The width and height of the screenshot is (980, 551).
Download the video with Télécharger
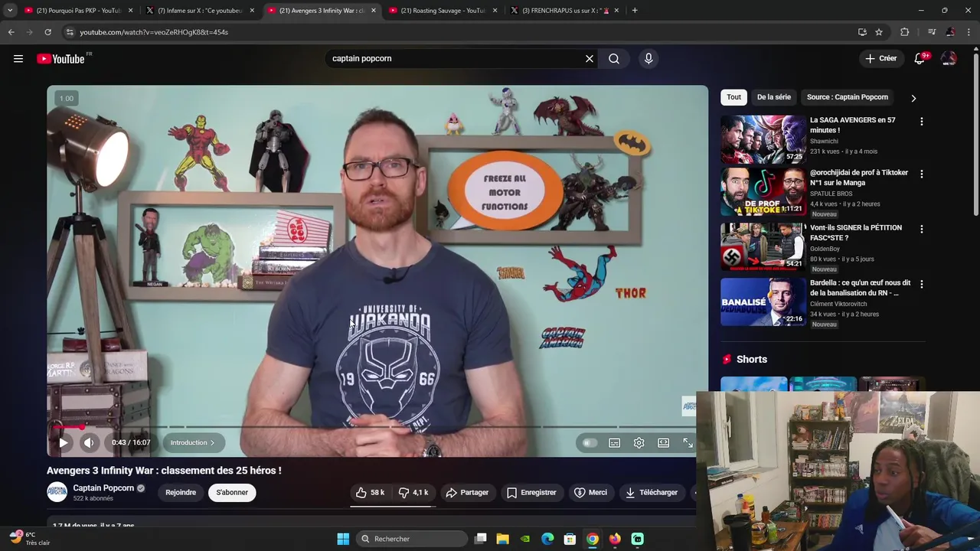(x=652, y=492)
